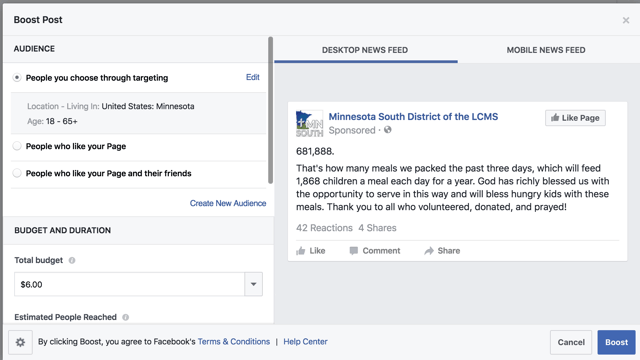Viewport: 640px width, 360px height.
Task: Click the Estimated People Reached info icon
Action: click(125, 317)
